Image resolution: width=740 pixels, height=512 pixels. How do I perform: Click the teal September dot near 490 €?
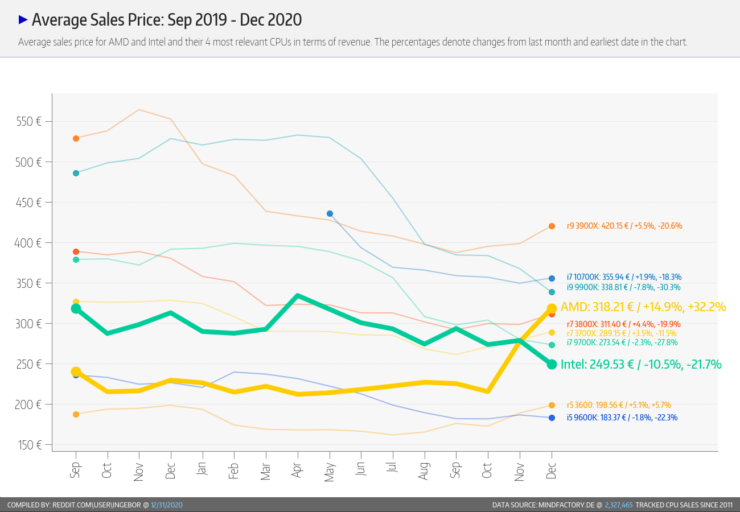[x=76, y=173]
